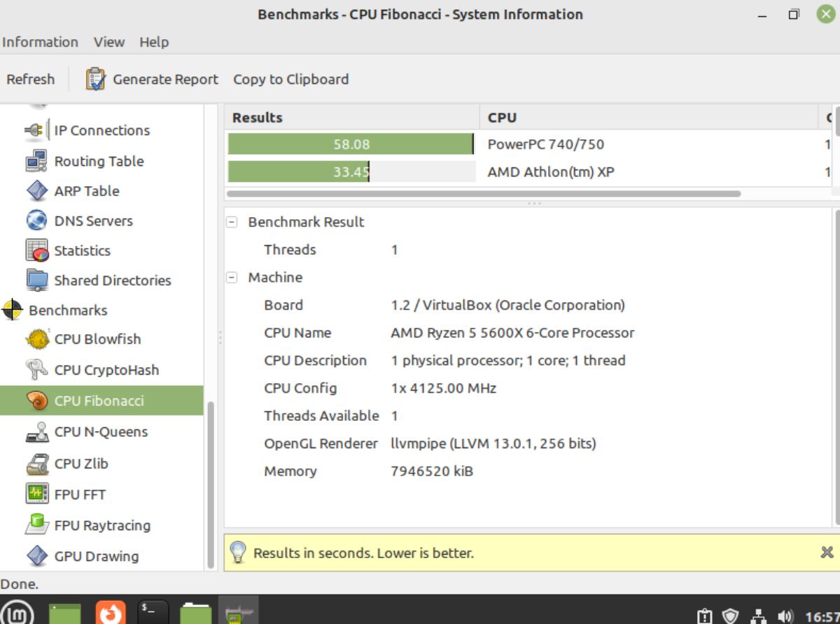Click Copy to Clipboard

(x=290, y=79)
